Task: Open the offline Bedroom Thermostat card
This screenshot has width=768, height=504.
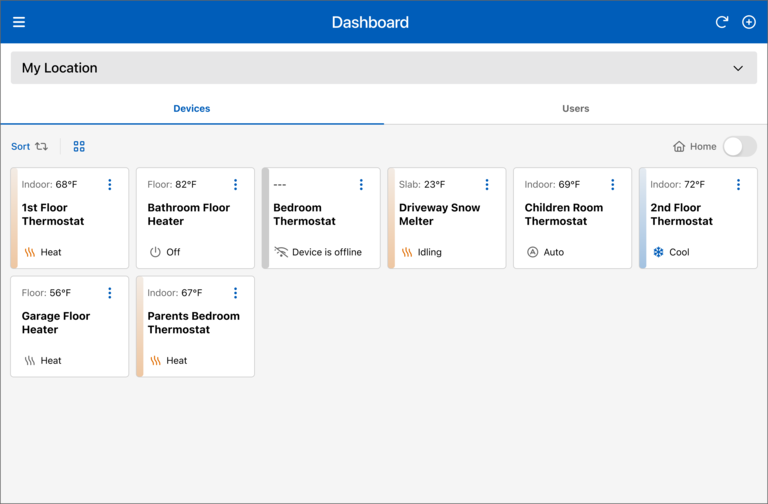Action: click(x=320, y=225)
